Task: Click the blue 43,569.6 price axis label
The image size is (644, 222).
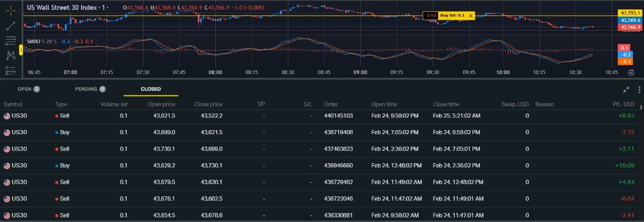Action: point(630,20)
